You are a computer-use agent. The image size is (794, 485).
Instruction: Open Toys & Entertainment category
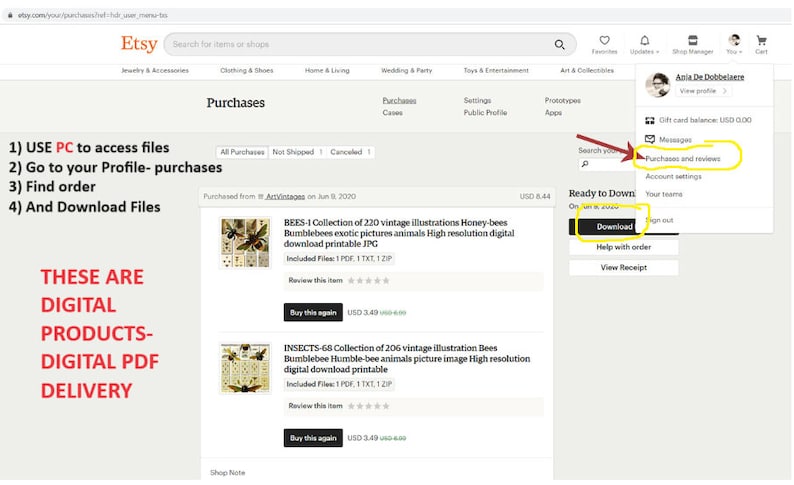coord(496,70)
